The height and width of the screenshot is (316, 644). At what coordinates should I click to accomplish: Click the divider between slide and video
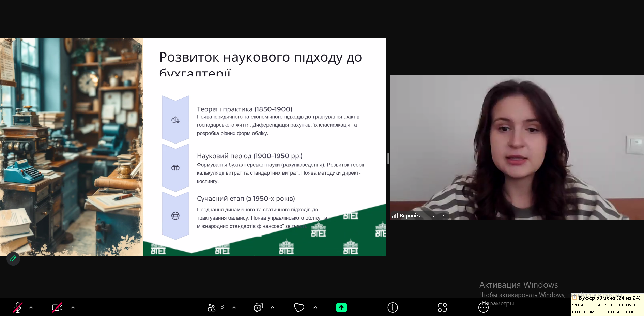pos(388,159)
